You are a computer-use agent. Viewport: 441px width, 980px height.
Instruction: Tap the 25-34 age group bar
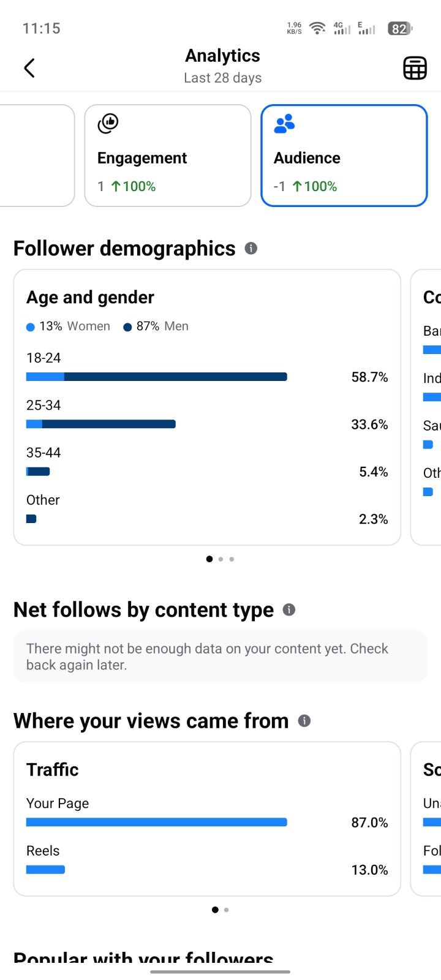point(101,424)
